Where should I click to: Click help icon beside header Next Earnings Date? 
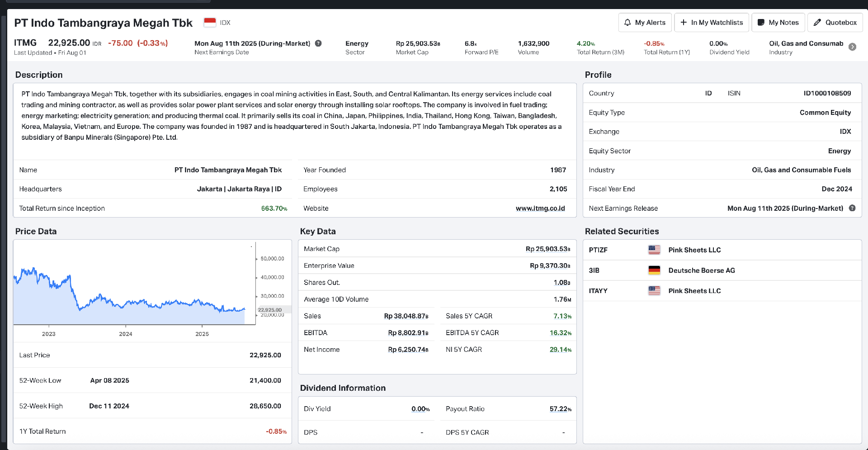click(x=318, y=43)
